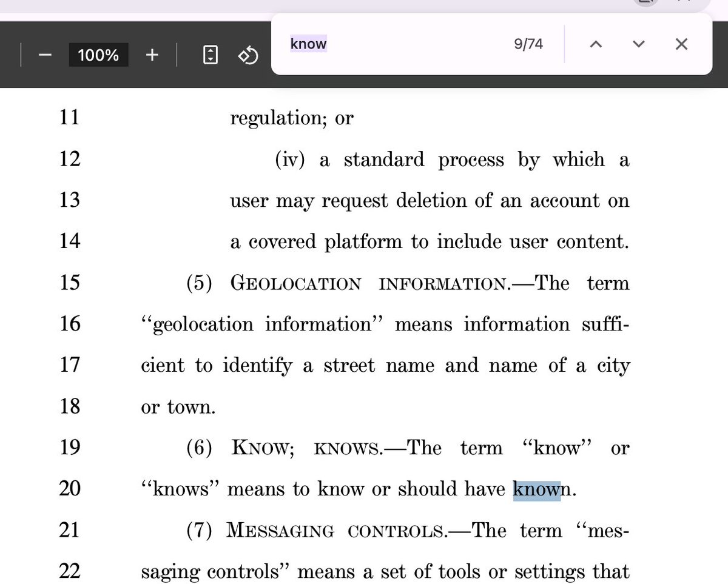Zoom in with the plus button
Viewport: 728px width, 584px height.
152,56
